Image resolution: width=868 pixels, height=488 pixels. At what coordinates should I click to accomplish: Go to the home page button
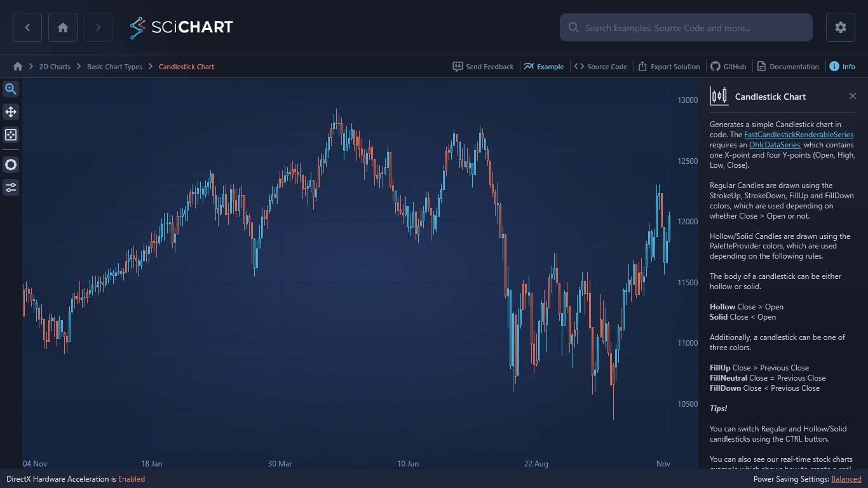tap(63, 27)
